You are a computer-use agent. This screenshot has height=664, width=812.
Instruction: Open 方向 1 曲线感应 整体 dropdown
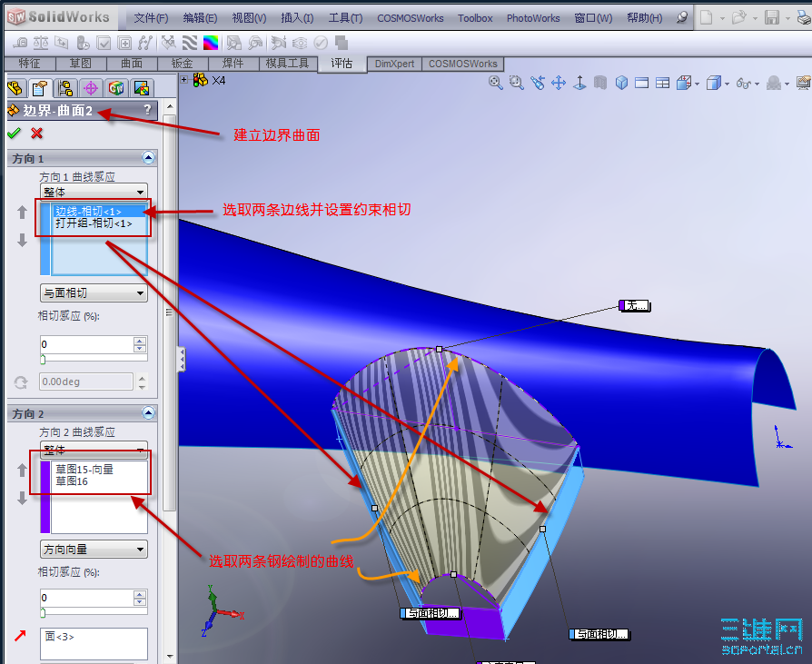click(94, 192)
